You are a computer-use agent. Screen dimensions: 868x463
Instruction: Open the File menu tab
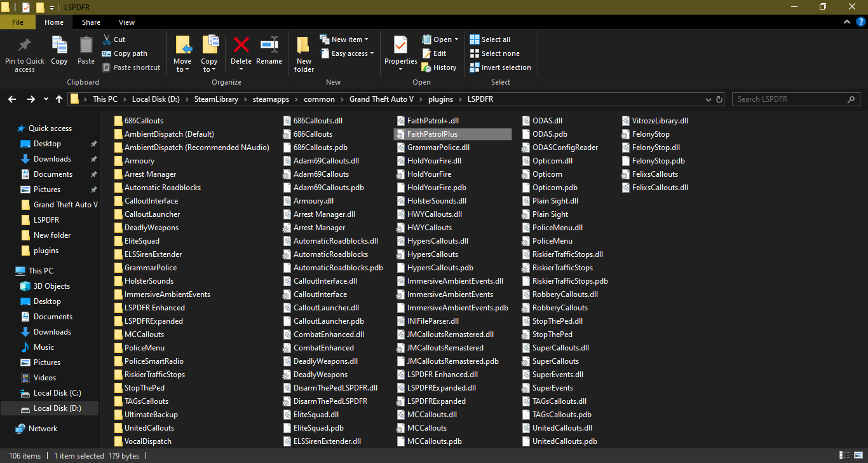(x=18, y=22)
